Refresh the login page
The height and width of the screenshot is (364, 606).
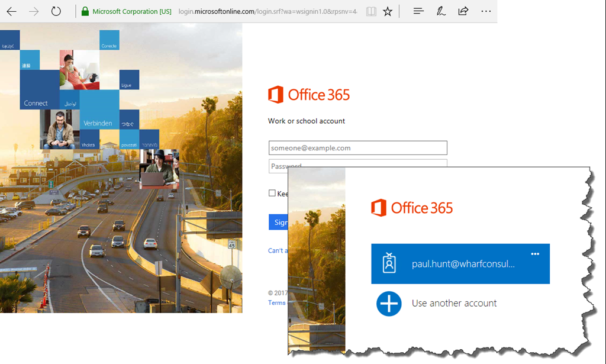[x=56, y=11]
